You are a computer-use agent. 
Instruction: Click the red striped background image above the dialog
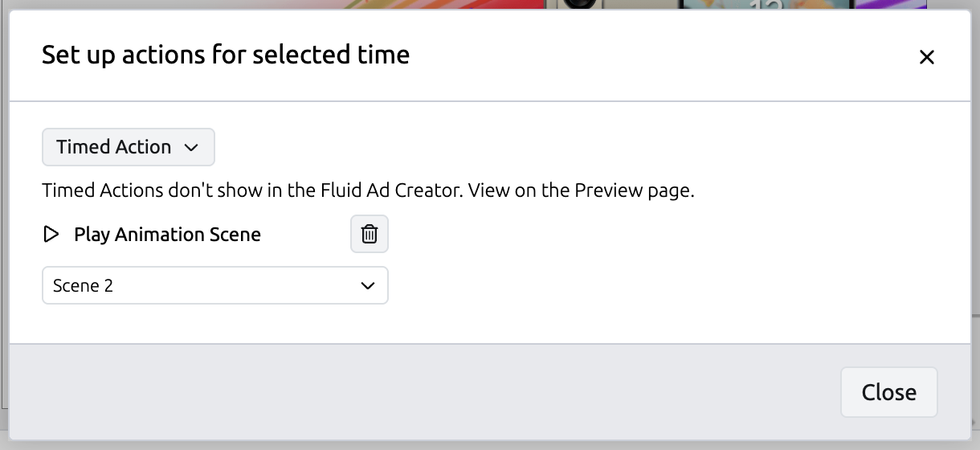coord(450,5)
